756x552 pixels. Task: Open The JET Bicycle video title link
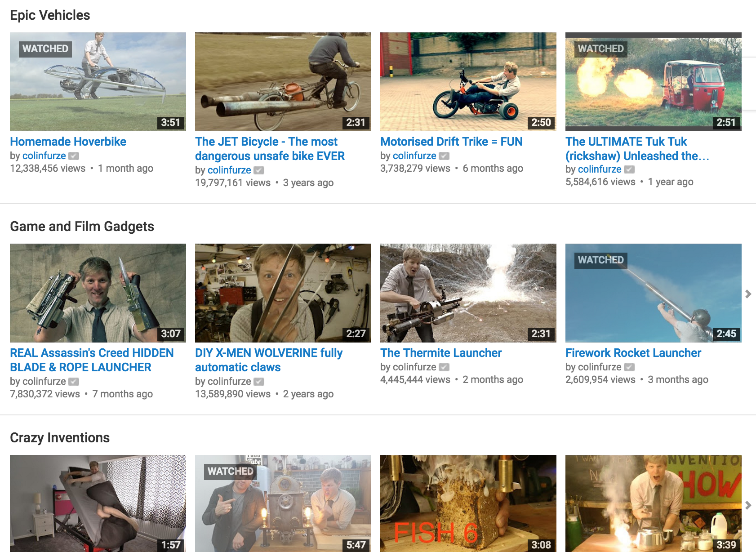270,149
